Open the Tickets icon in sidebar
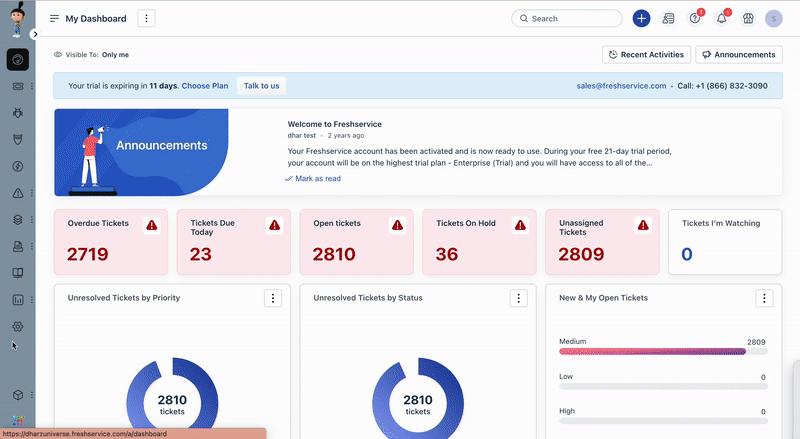 pyautogui.click(x=18, y=86)
